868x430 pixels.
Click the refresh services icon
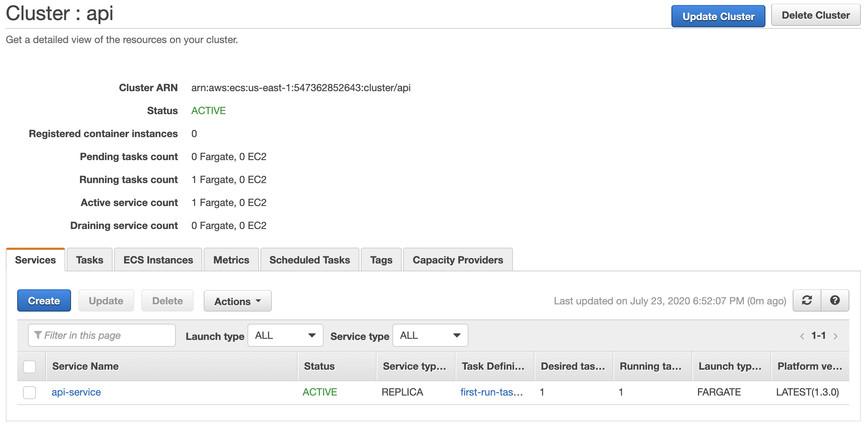click(x=807, y=300)
